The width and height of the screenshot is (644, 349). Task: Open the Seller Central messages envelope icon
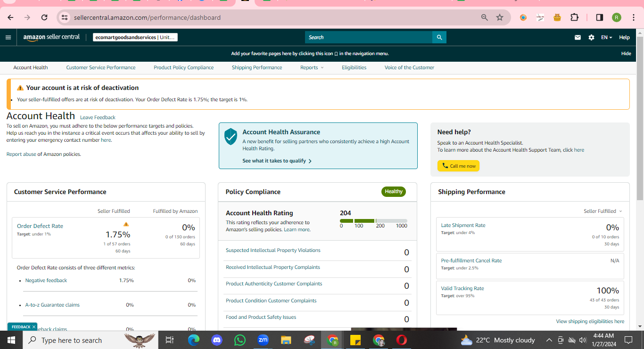(x=578, y=37)
